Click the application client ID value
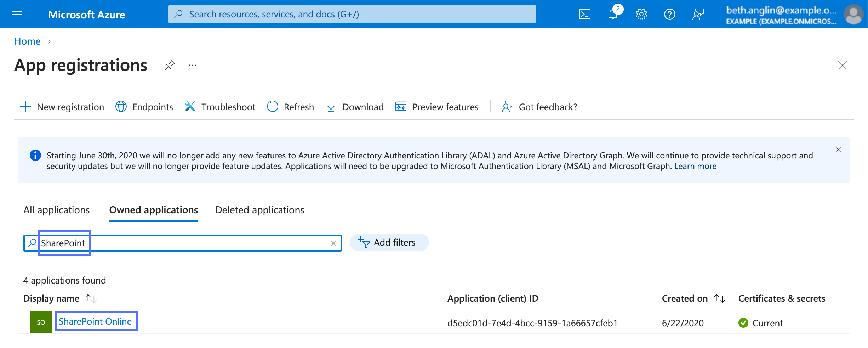Screen dimensions: 868x348 click(532, 323)
